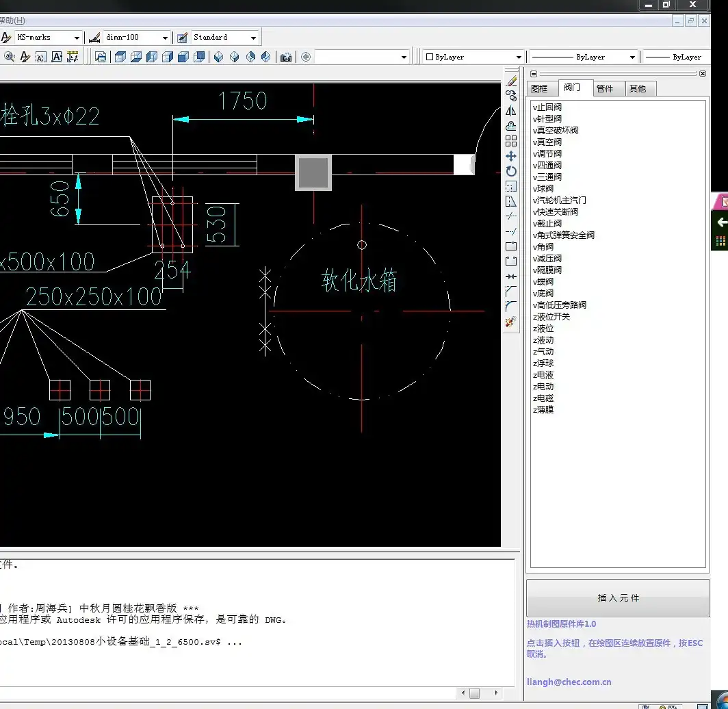This screenshot has height=709, width=728.
Task: Select the Stretch tool
Action: click(x=511, y=201)
